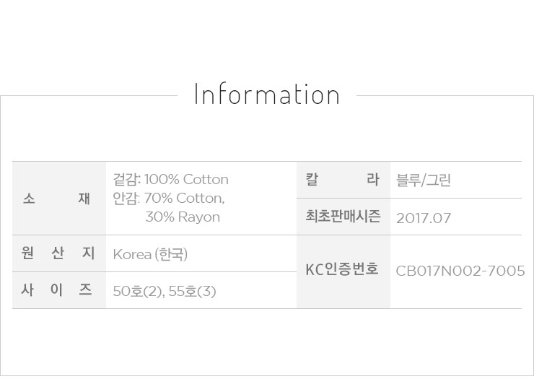Select the 칼라 label cell
534x392 pixels.
point(343,180)
